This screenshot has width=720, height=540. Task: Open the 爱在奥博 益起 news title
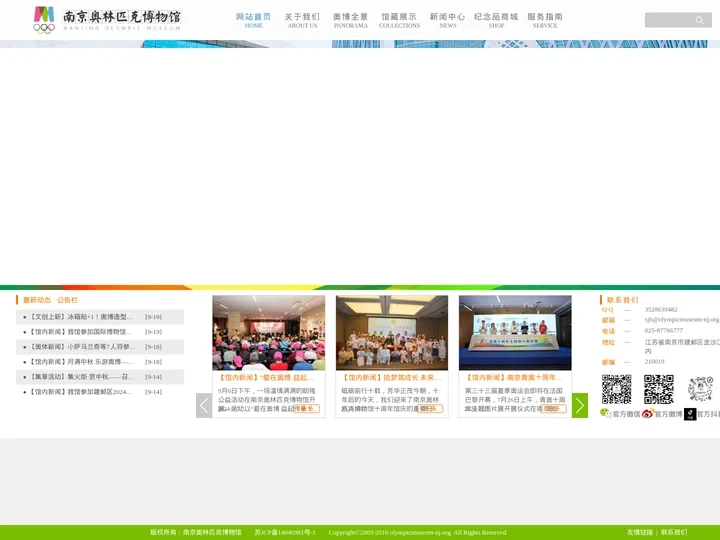(x=266, y=377)
